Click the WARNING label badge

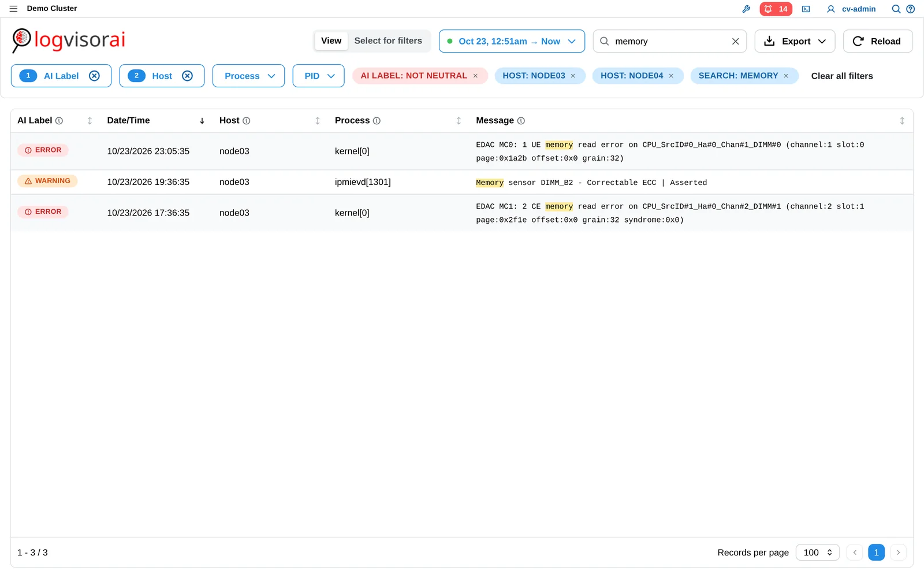[47, 181]
